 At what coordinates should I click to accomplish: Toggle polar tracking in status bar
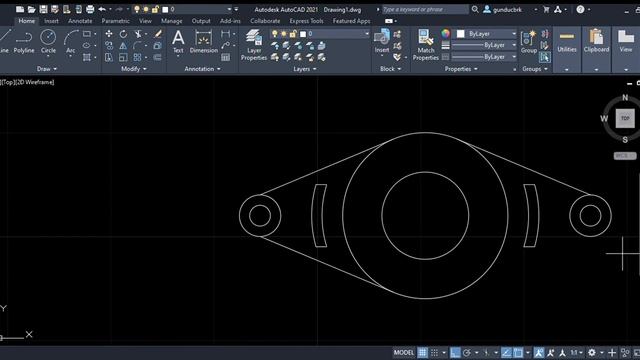pyautogui.click(x=467, y=352)
